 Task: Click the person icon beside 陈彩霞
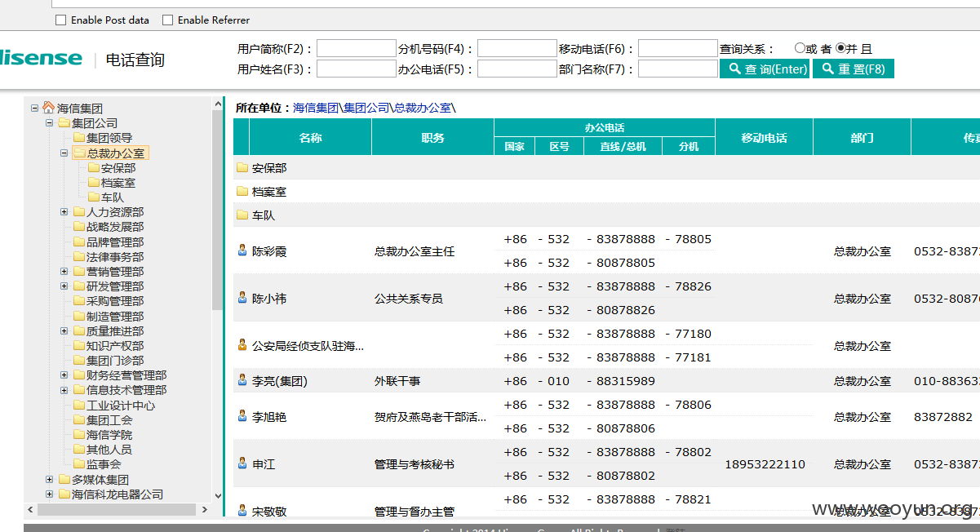[242, 250]
